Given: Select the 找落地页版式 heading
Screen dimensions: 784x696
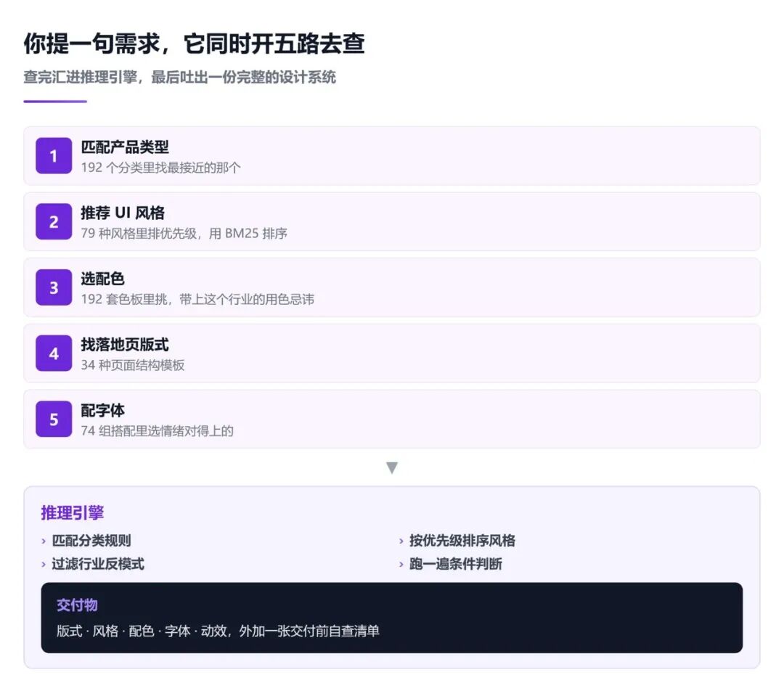Looking at the screenshot, I should tap(125, 345).
